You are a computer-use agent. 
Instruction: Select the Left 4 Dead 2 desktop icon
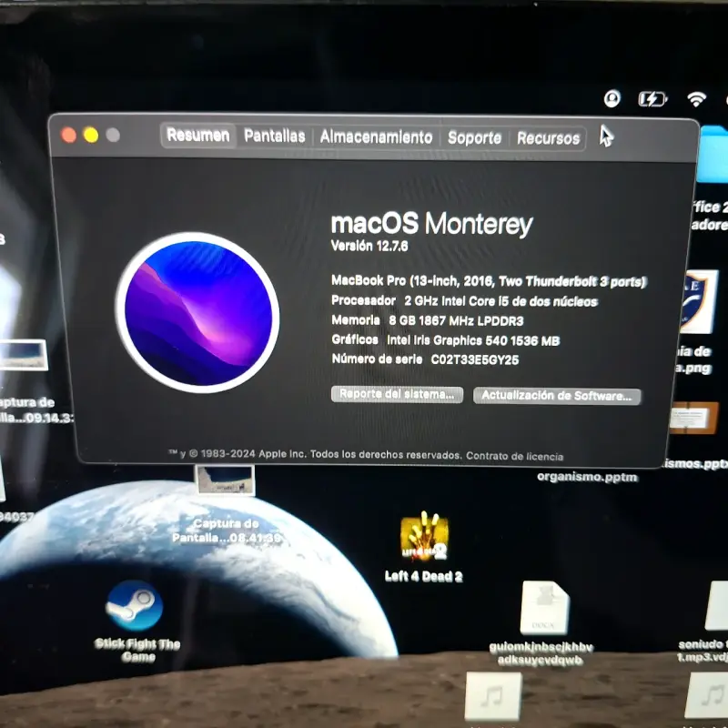point(424,537)
